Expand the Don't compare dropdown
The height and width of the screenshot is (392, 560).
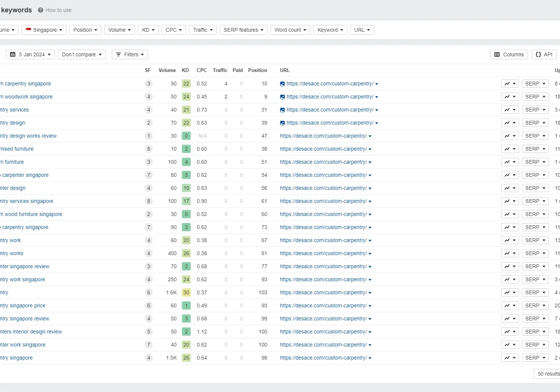(x=82, y=54)
